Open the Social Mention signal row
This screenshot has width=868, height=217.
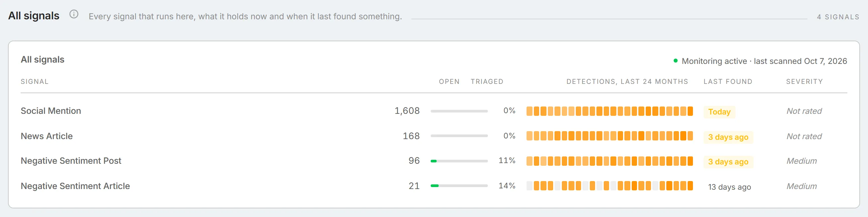434,111
